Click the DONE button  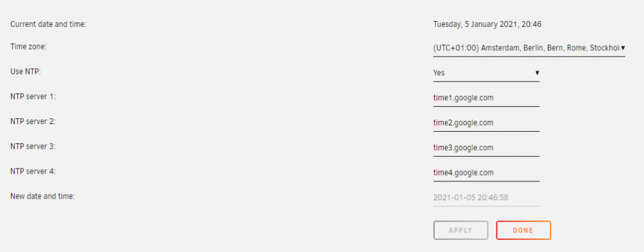tap(523, 230)
